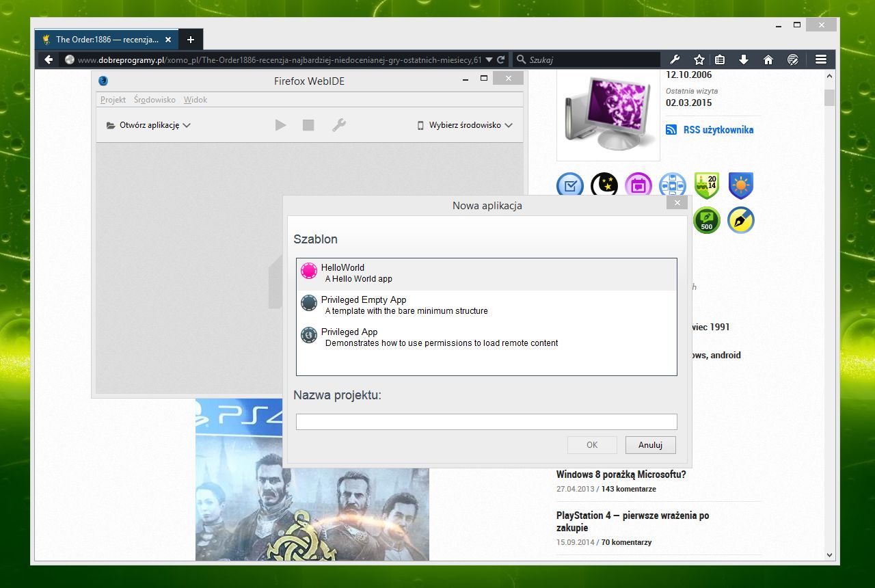875x588 pixels.
Task: Select the HelloWorld template row
Action: 487,274
